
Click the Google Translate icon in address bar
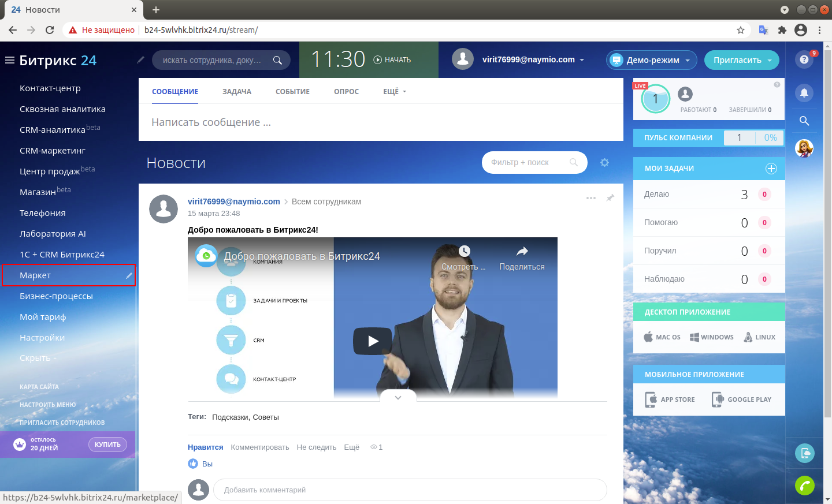[763, 30]
